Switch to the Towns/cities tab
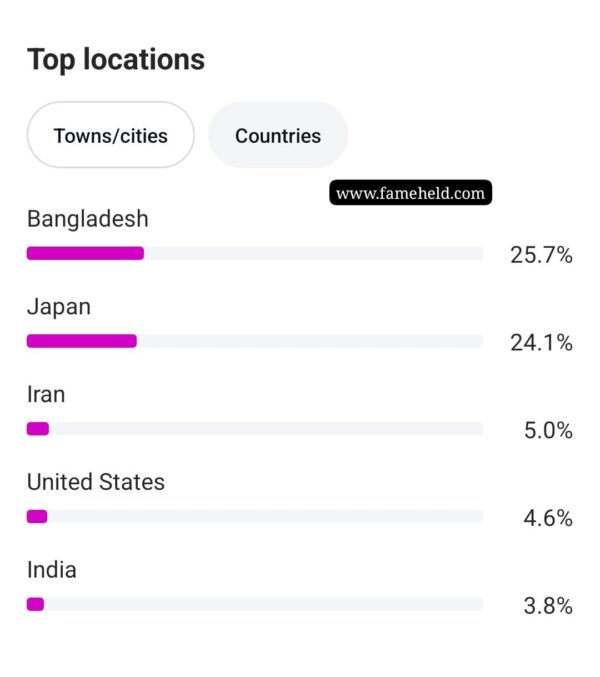This screenshot has height=677, width=600. point(111,135)
